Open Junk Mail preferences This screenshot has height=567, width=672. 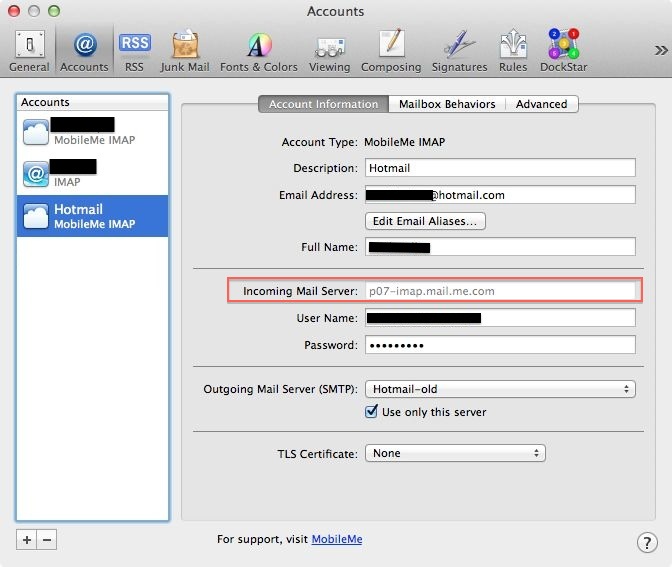pyautogui.click(x=185, y=51)
